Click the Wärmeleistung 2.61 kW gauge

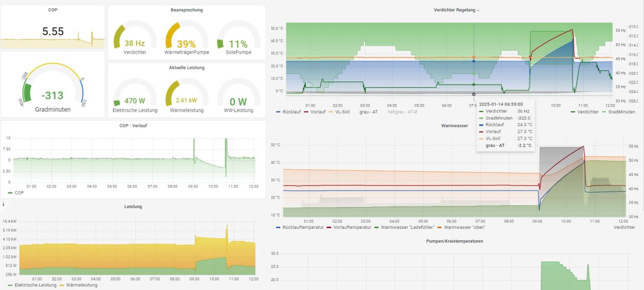pos(187,97)
